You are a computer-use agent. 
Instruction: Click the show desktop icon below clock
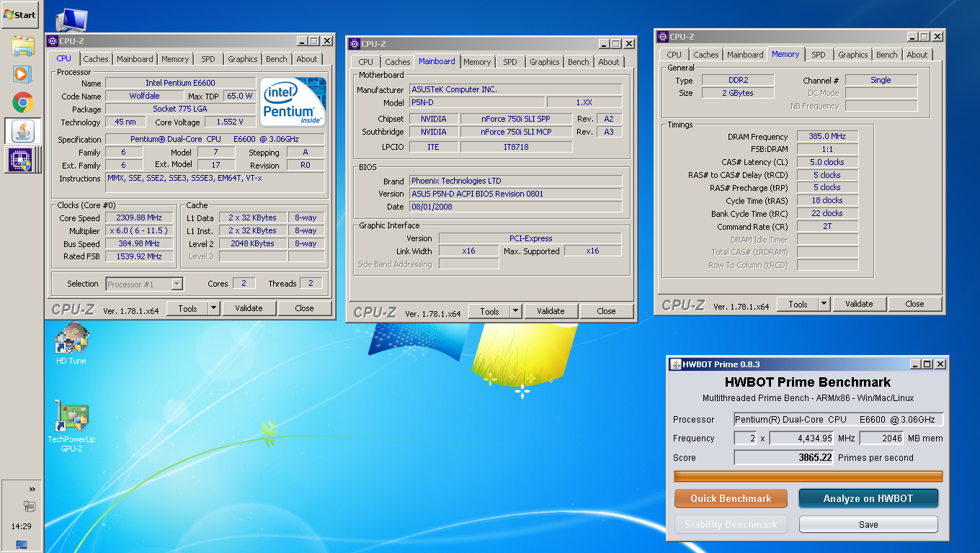tap(22, 544)
